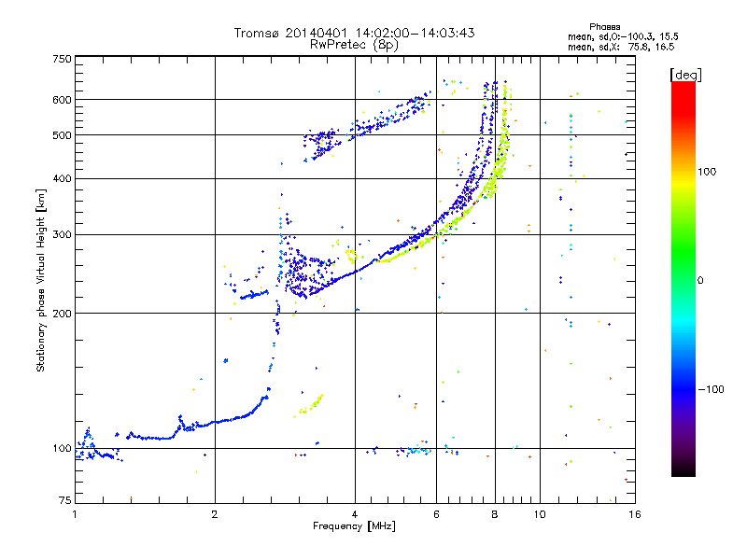Click the '[deg]' colorbar unit label
The width and height of the screenshot is (747, 560).
point(685,75)
